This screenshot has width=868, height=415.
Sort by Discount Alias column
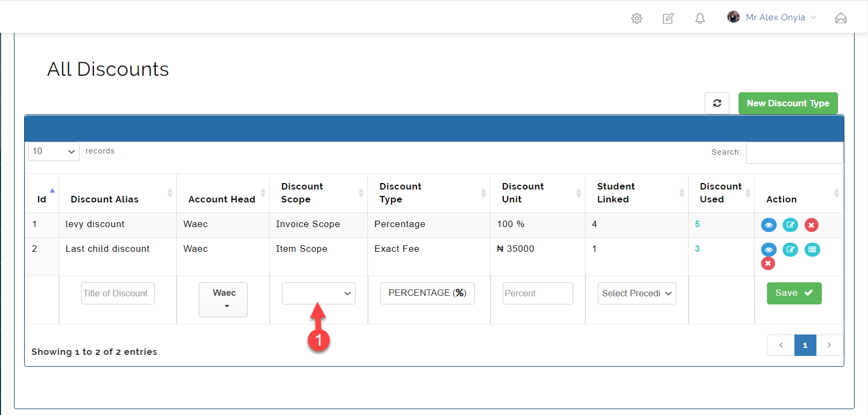coord(118,193)
